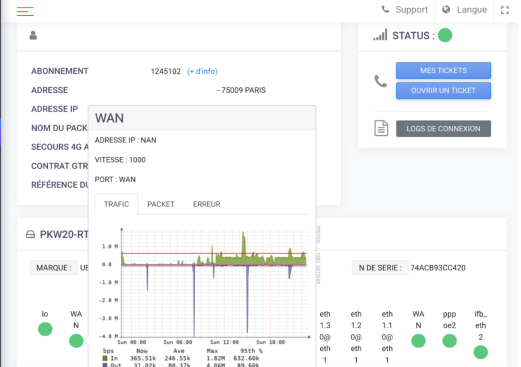The width and height of the screenshot is (521, 367).
Task: Click the Support phone icon
Action: click(385, 10)
